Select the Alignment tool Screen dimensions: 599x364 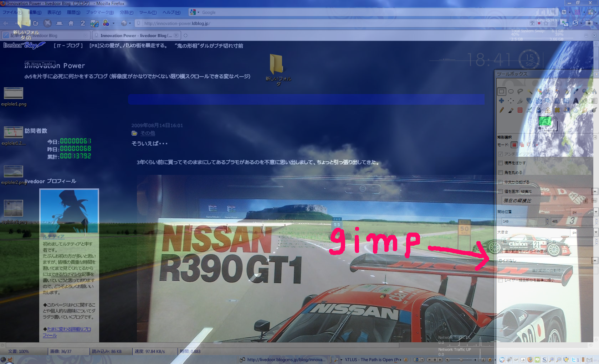(x=511, y=101)
